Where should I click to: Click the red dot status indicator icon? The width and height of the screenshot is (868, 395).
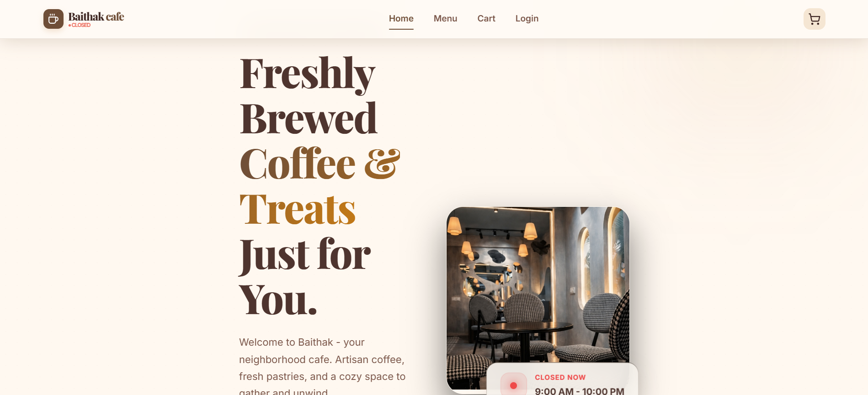click(513, 385)
